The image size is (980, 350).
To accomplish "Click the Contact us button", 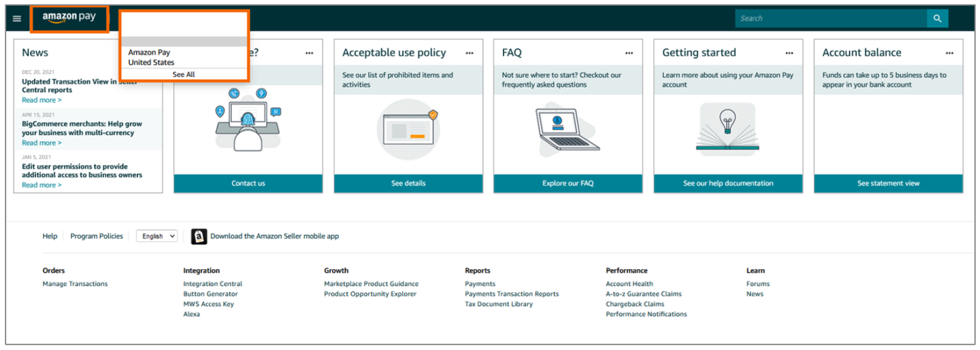I will (x=248, y=183).
